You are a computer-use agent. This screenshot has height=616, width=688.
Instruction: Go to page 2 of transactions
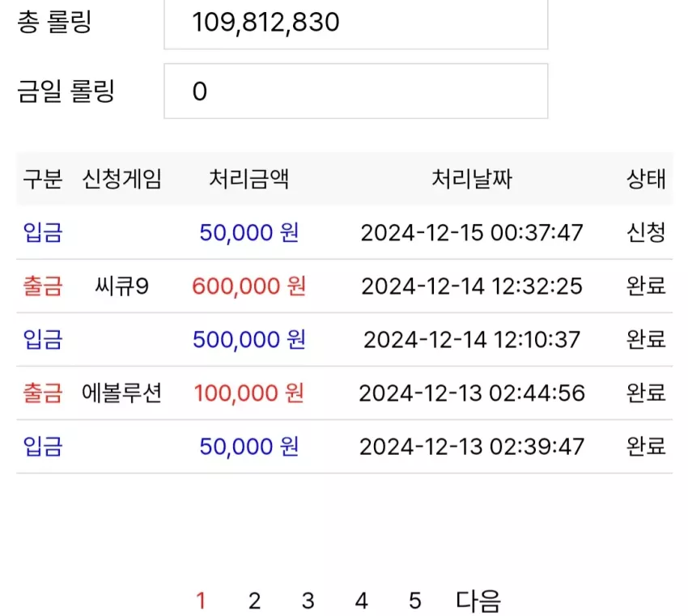click(254, 601)
